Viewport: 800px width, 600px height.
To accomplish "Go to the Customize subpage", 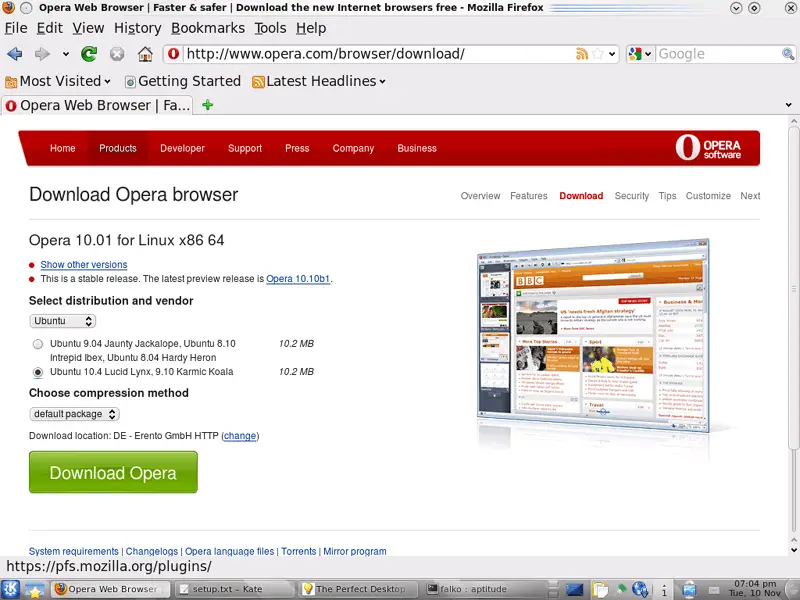I will pos(708,196).
